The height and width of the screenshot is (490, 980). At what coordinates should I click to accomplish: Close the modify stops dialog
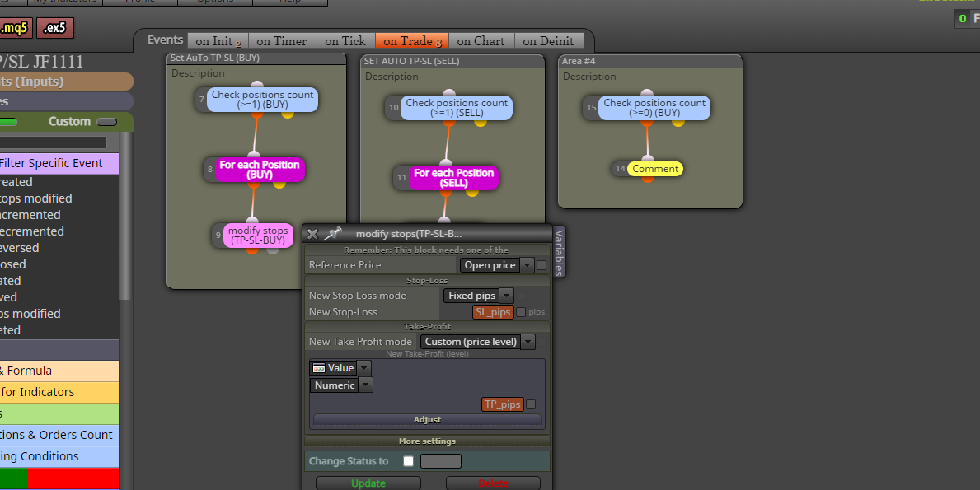tap(312, 234)
